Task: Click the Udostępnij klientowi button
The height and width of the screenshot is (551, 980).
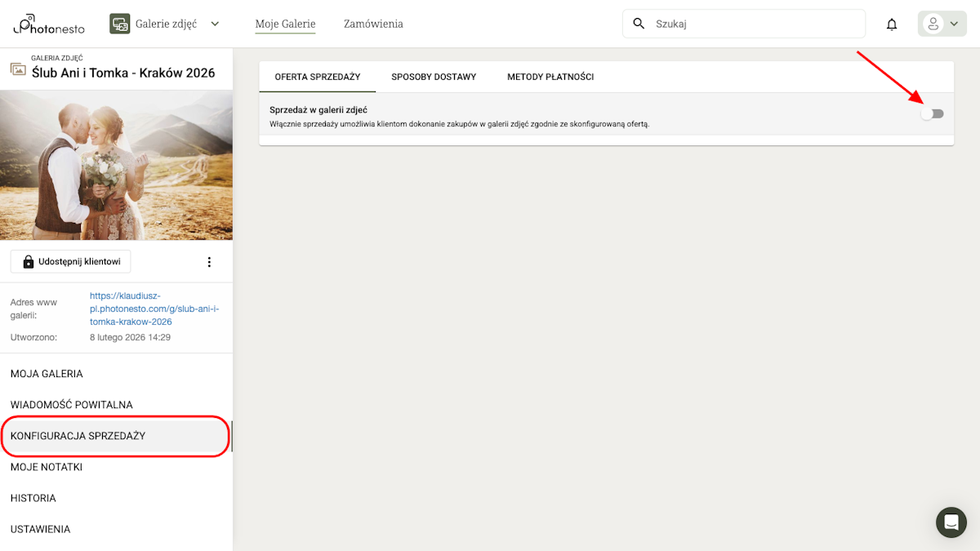Action: 69,261
